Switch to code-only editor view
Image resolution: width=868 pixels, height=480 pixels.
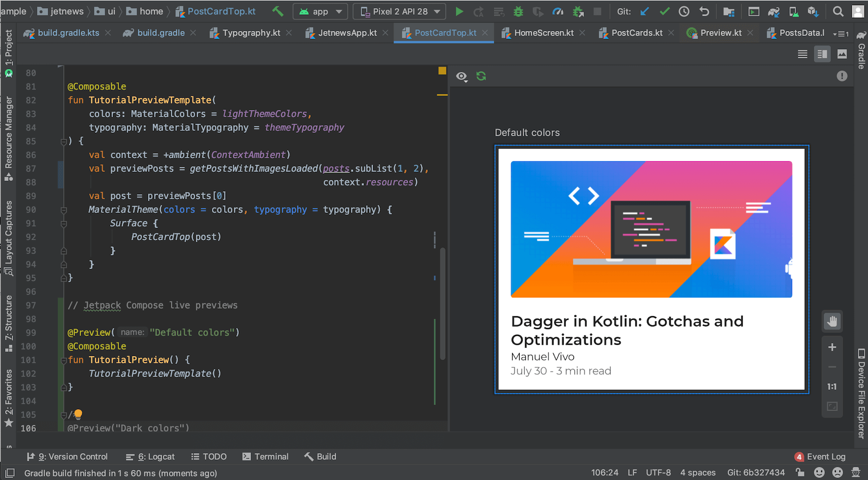coord(802,54)
